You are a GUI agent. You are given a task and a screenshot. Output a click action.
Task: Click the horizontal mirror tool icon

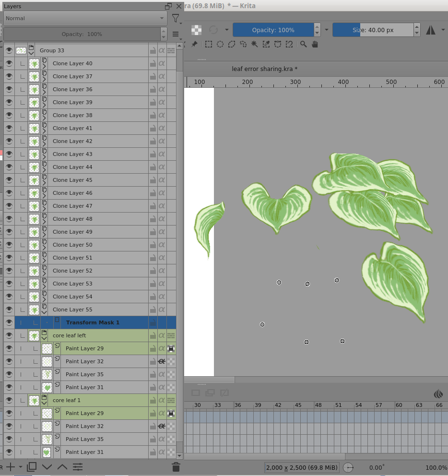point(431,30)
